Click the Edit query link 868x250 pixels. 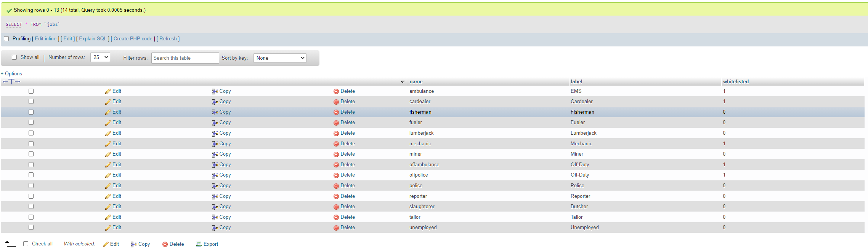[68, 39]
